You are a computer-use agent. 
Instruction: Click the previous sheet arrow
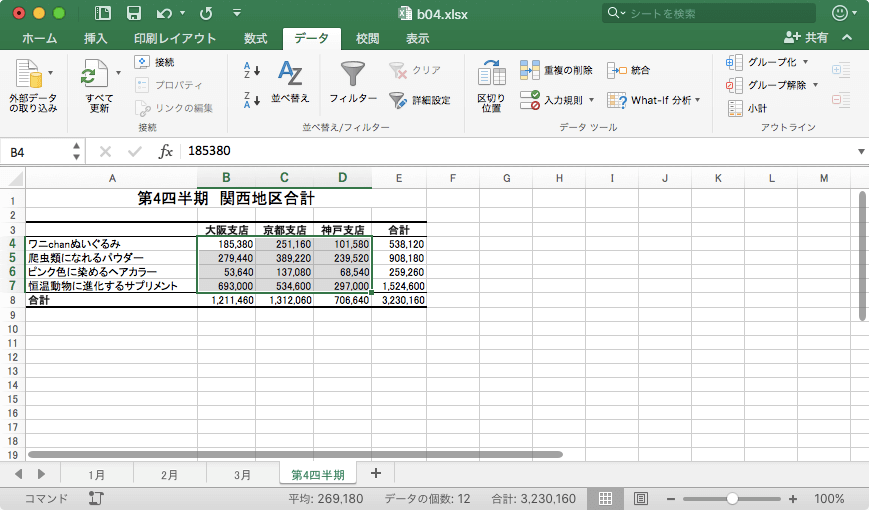click(19, 474)
